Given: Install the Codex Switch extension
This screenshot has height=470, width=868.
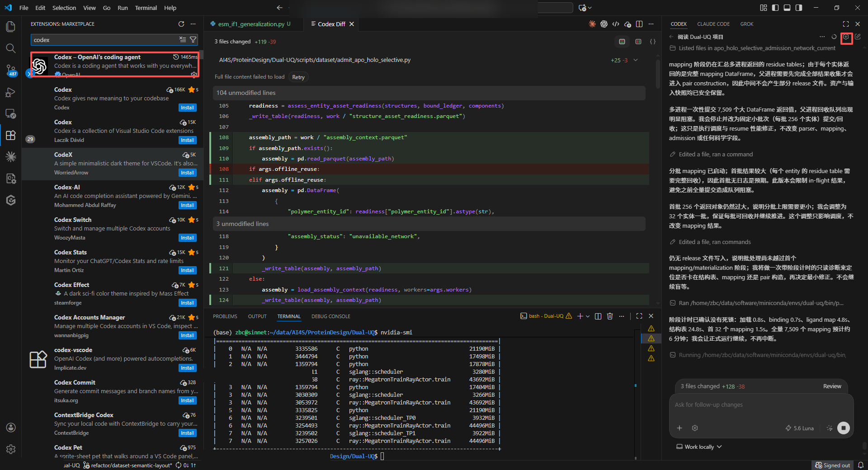Looking at the screenshot, I should point(188,238).
